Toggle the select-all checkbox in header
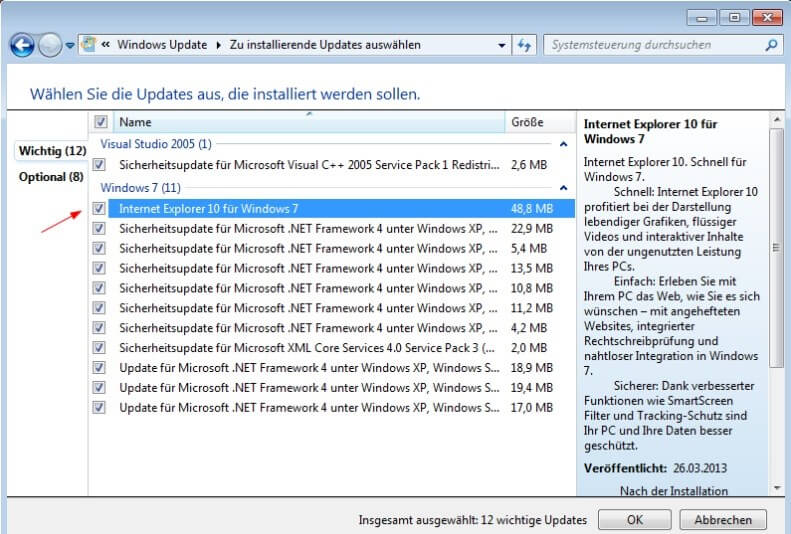Screen dimensions: 791x534 (x=100, y=122)
